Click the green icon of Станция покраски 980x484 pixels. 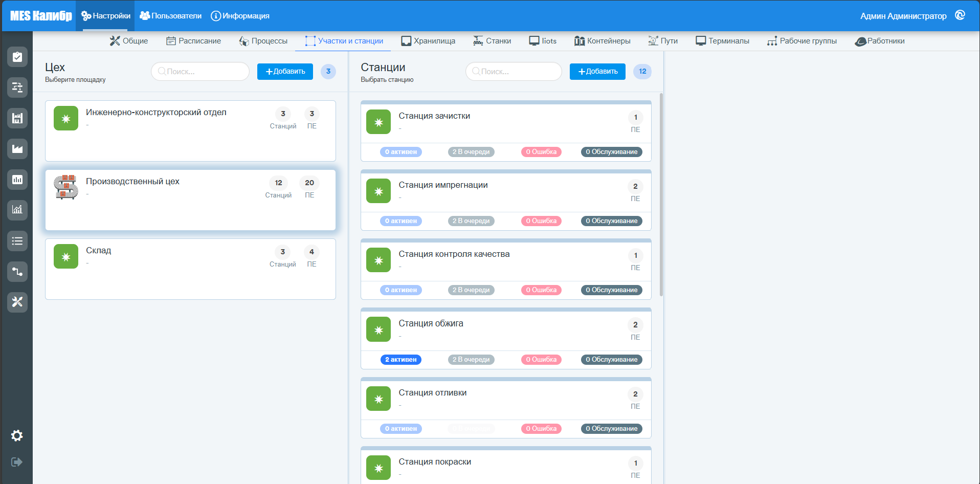coord(378,468)
